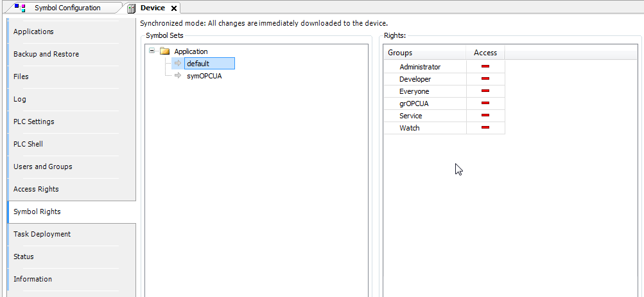Open Backup and Restore page

[46, 54]
